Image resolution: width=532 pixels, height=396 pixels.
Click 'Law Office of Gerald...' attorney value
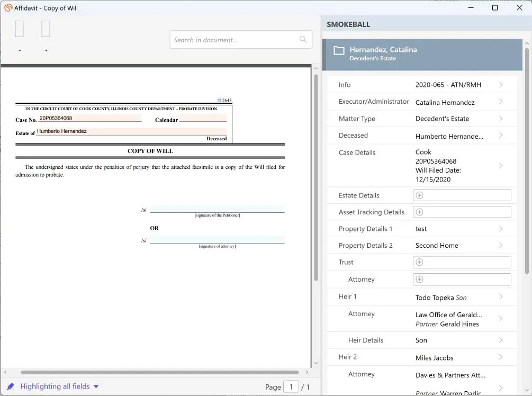pyautogui.click(x=448, y=314)
